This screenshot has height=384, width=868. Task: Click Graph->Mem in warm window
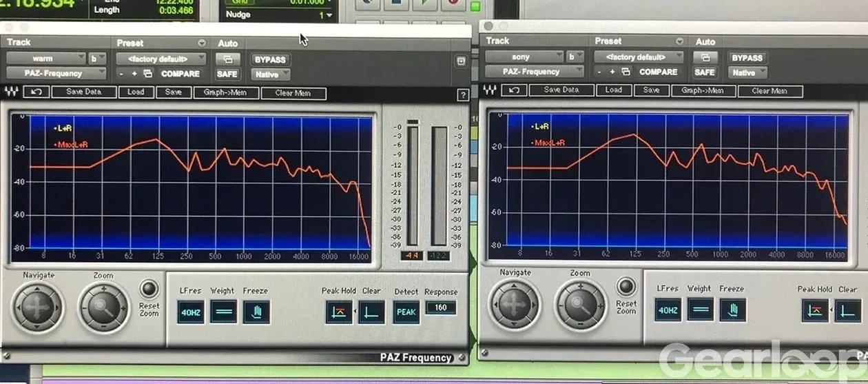click(x=226, y=92)
